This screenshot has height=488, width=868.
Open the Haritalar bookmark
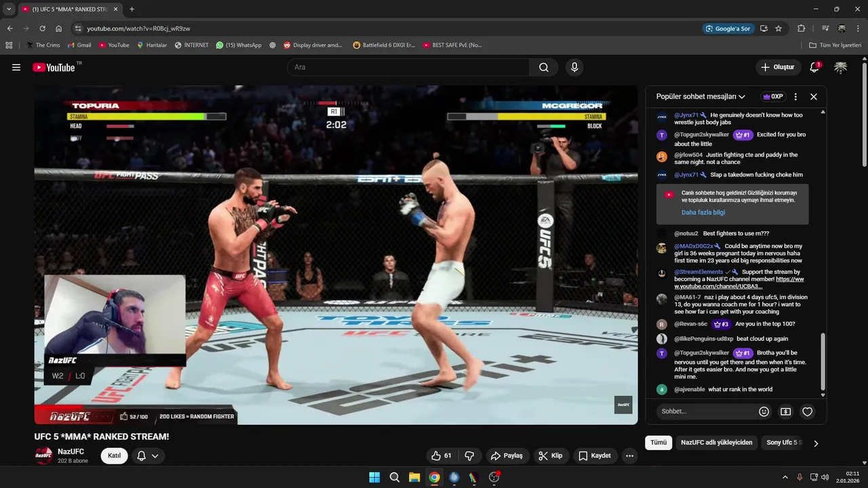[x=152, y=45]
